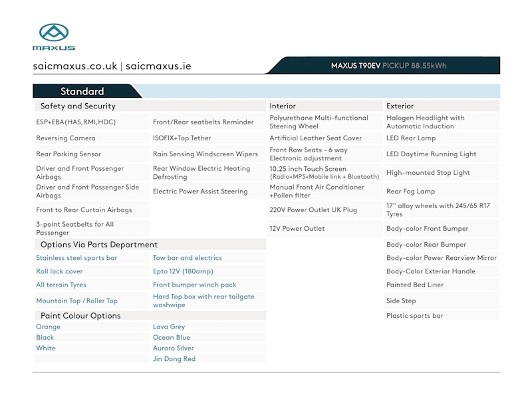532x399 pixels.
Task: Click the Mountain Top / Roller Top option
Action: [x=76, y=301]
